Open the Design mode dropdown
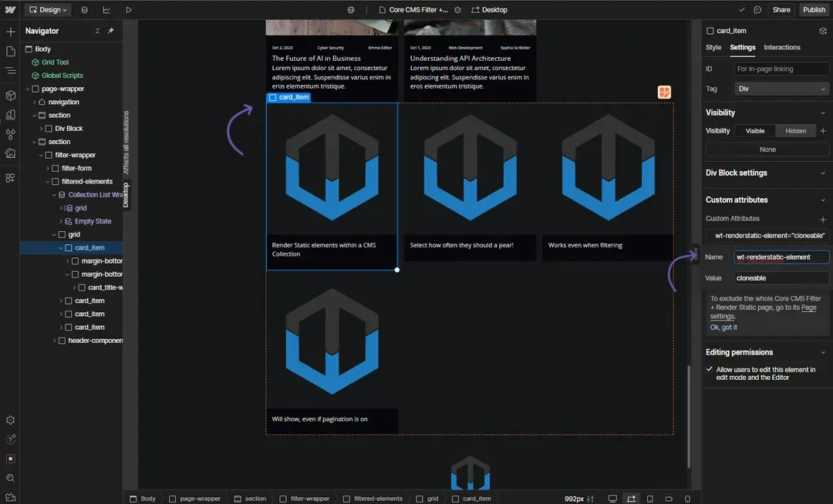This screenshot has width=833, height=504. (49, 9)
